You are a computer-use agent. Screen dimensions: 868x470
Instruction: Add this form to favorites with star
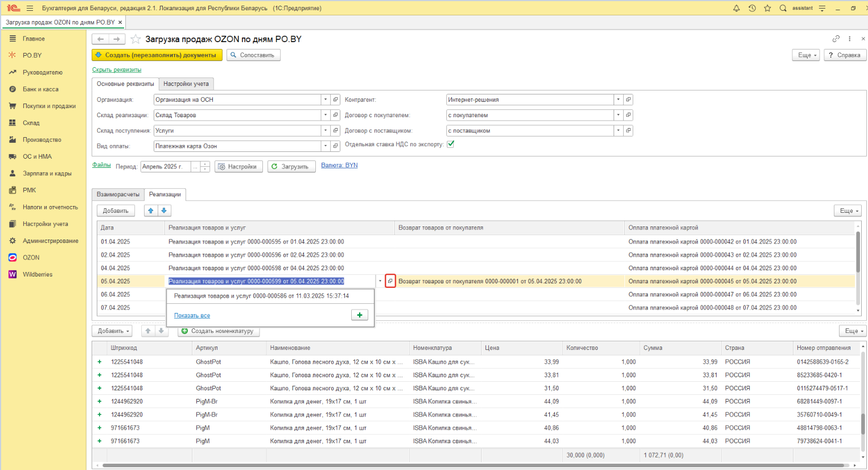(x=135, y=39)
